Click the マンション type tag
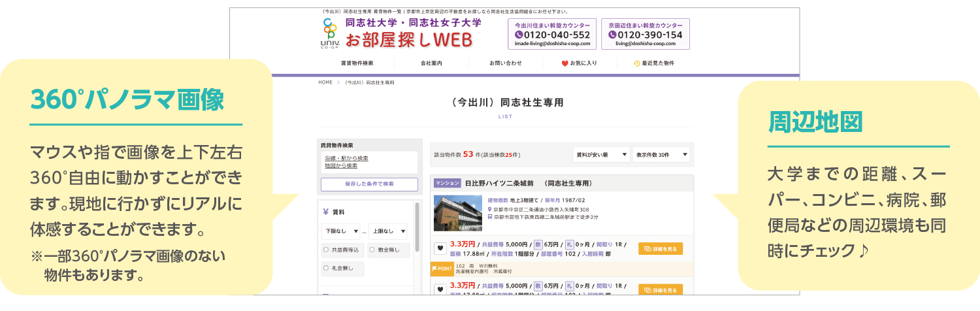The height and width of the screenshot is (311, 980). pyautogui.click(x=448, y=183)
